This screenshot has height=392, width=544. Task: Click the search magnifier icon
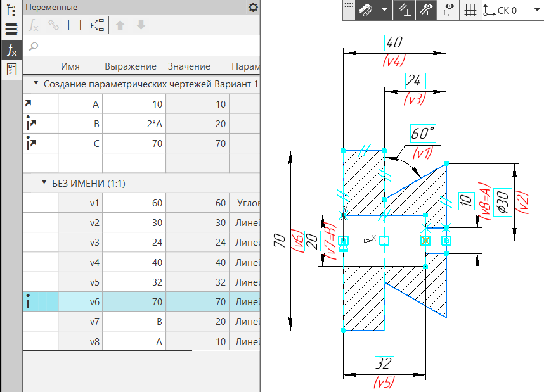coord(34,46)
